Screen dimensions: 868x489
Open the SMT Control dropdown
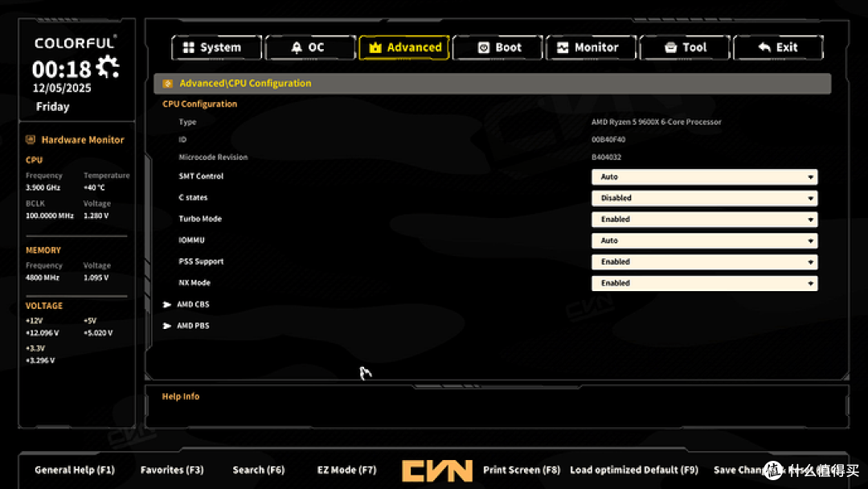tap(704, 177)
